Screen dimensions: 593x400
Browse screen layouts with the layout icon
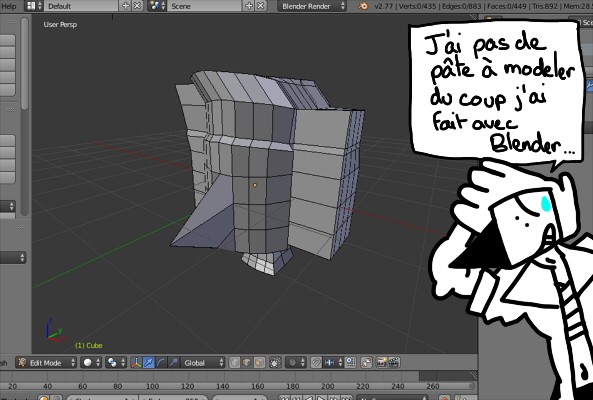click(34, 6)
